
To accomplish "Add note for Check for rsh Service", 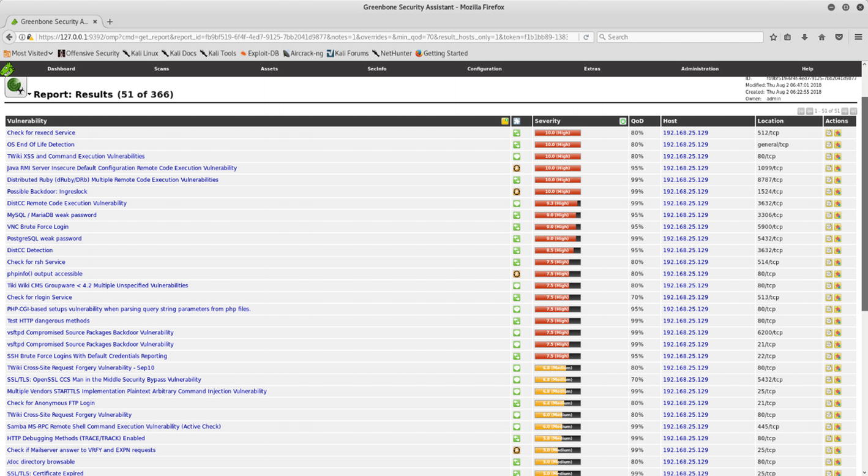I will [x=829, y=262].
